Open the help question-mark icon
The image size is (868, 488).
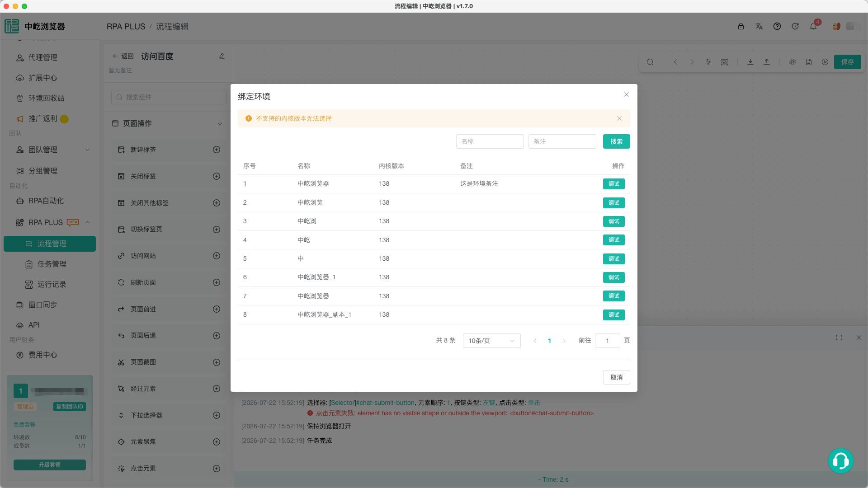[777, 26]
